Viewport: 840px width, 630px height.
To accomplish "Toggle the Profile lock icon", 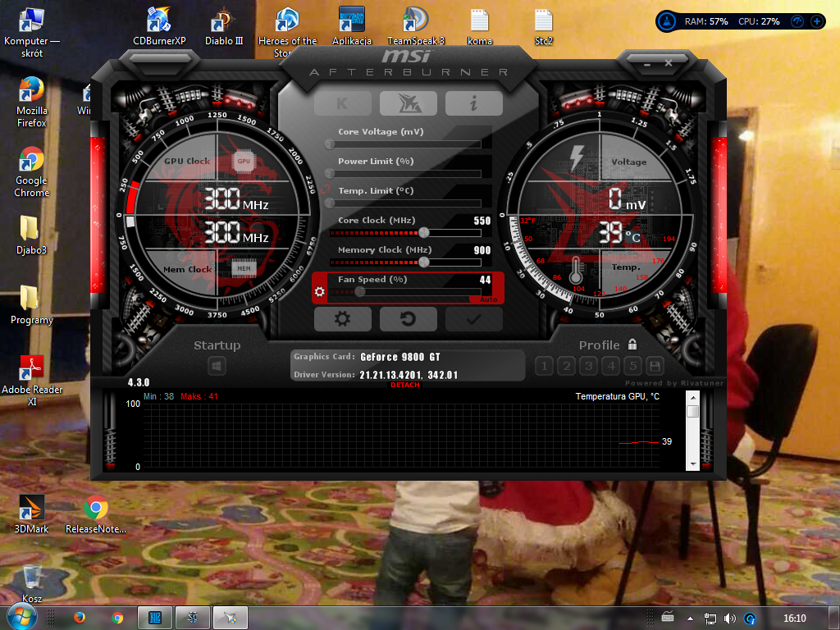I will tap(632, 344).
